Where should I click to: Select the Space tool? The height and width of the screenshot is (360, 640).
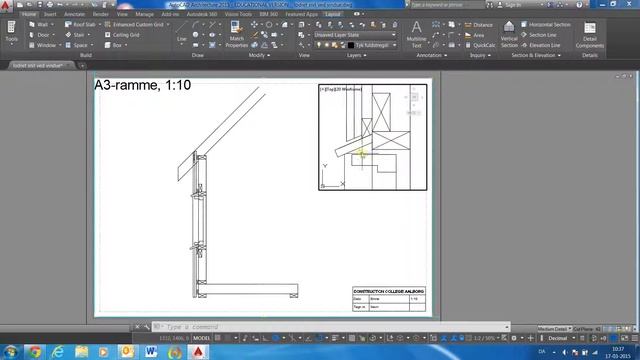76,45
